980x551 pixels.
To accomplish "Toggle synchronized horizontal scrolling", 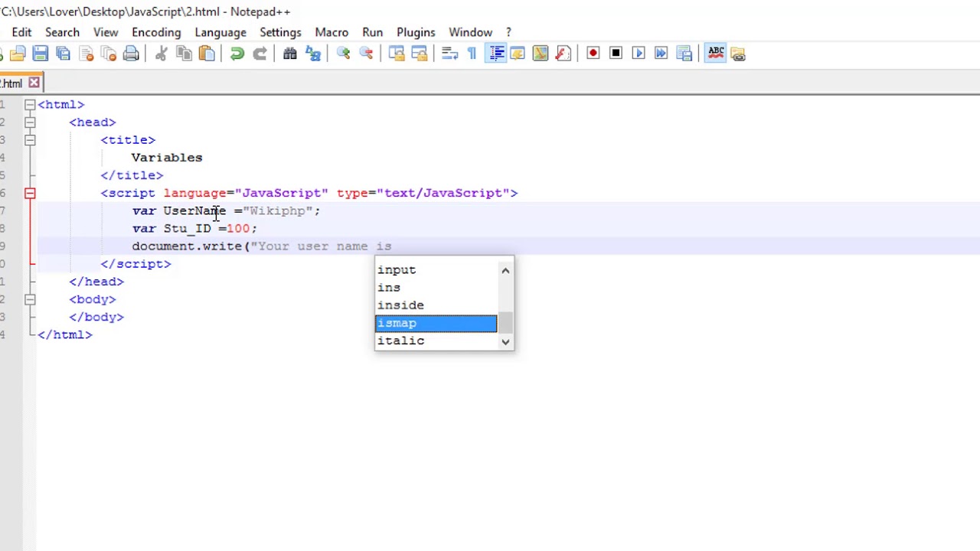I will tap(420, 54).
